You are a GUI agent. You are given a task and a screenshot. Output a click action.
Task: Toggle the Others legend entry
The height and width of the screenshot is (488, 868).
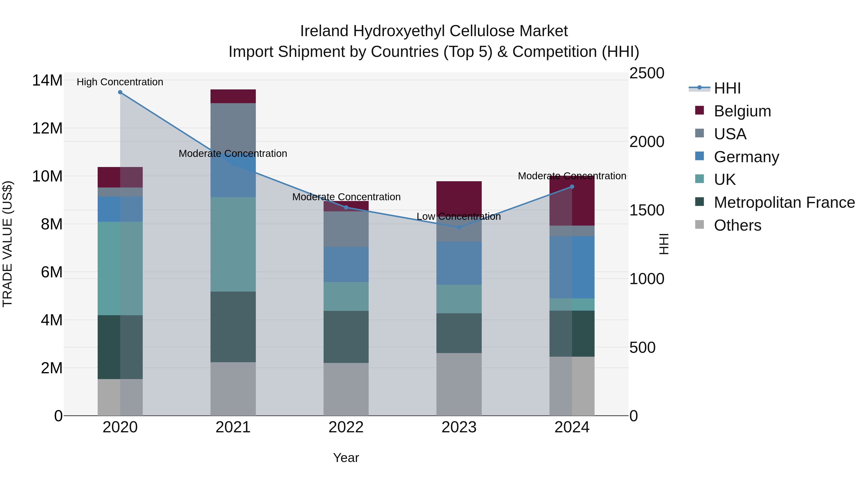pos(728,225)
